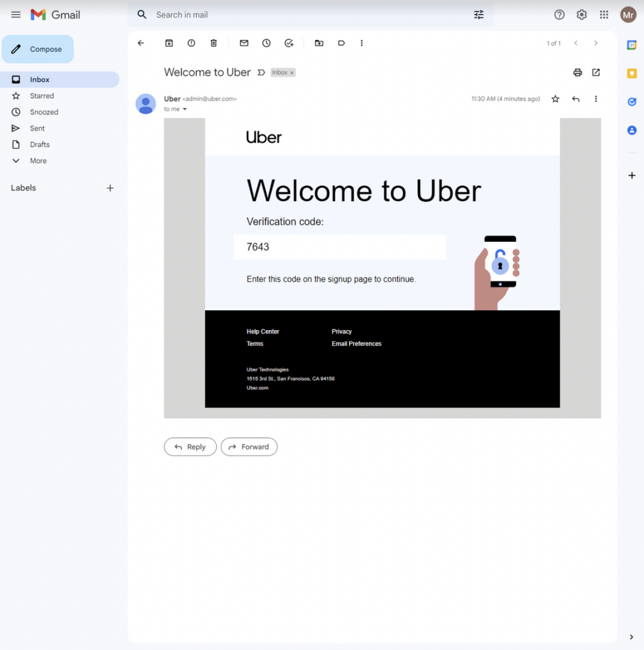Move email to folder icon
644x650 pixels.
tap(319, 43)
